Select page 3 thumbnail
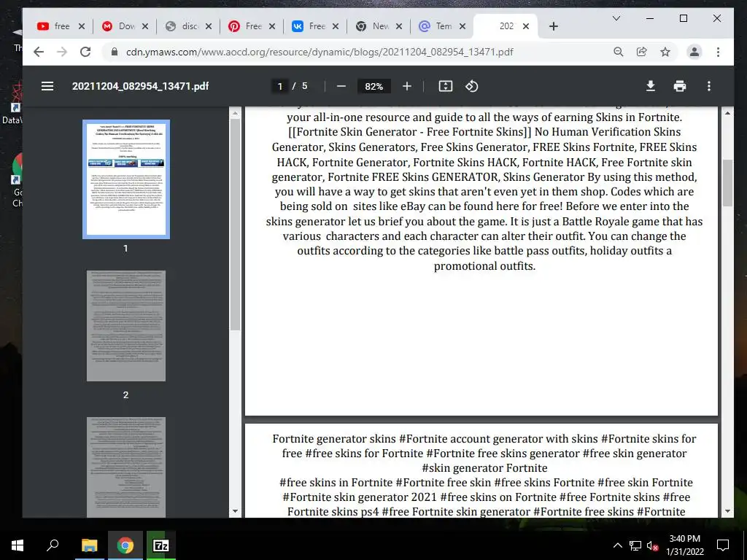The height and width of the screenshot is (560, 747). (125, 467)
